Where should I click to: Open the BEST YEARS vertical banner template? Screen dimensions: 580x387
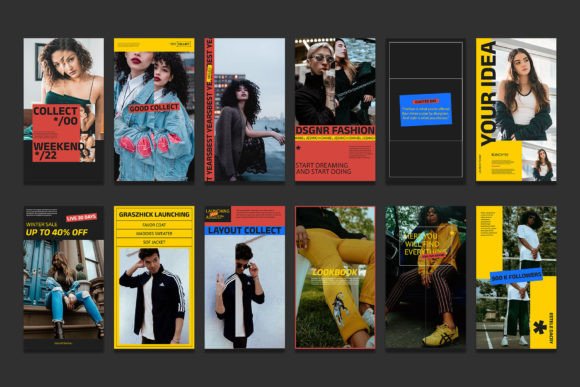click(245, 110)
